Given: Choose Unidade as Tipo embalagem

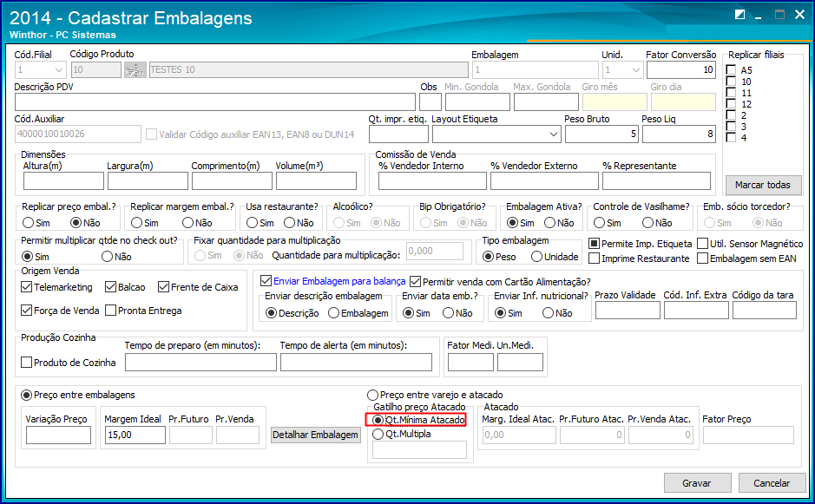Looking at the screenshot, I should point(537,257).
